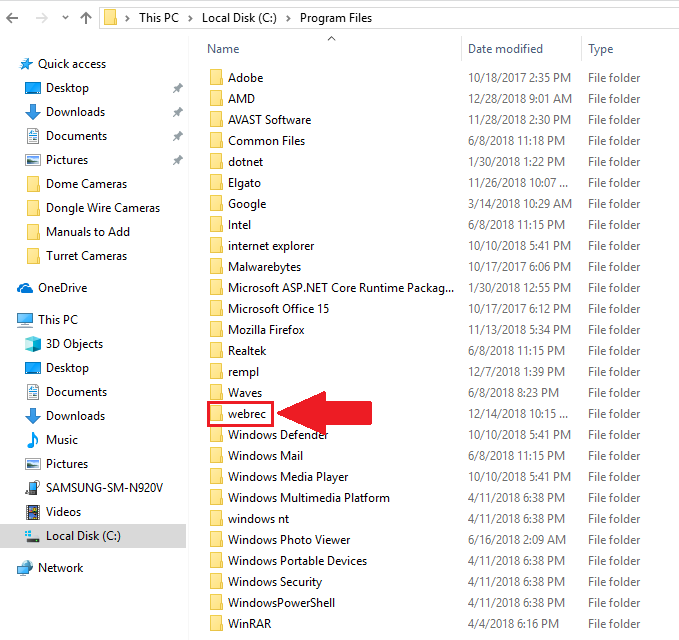679x640 pixels.
Task: Expand chevron after Local Disk (C:) breadcrumb
Action: coord(288,18)
